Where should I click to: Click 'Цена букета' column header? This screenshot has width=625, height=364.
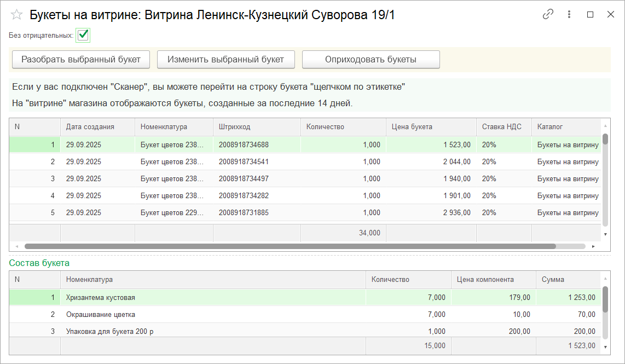pyautogui.click(x=412, y=126)
